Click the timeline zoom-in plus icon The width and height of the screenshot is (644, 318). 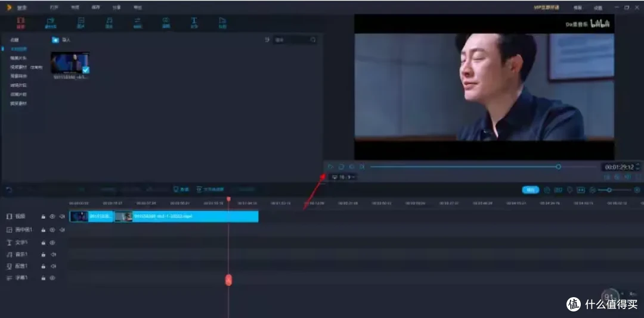(x=637, y=189)
